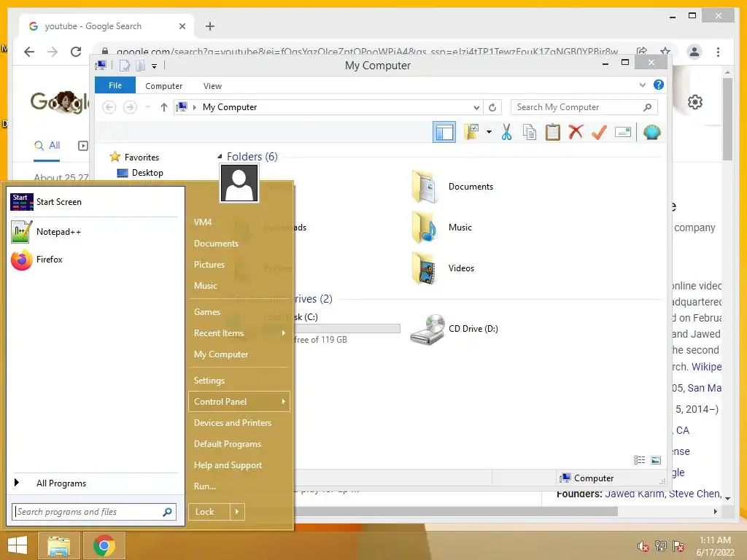Image resolution: width=747 pixels, height=560 pixels.
Task: Reload the page in Chrome
Action: (76, 52)
